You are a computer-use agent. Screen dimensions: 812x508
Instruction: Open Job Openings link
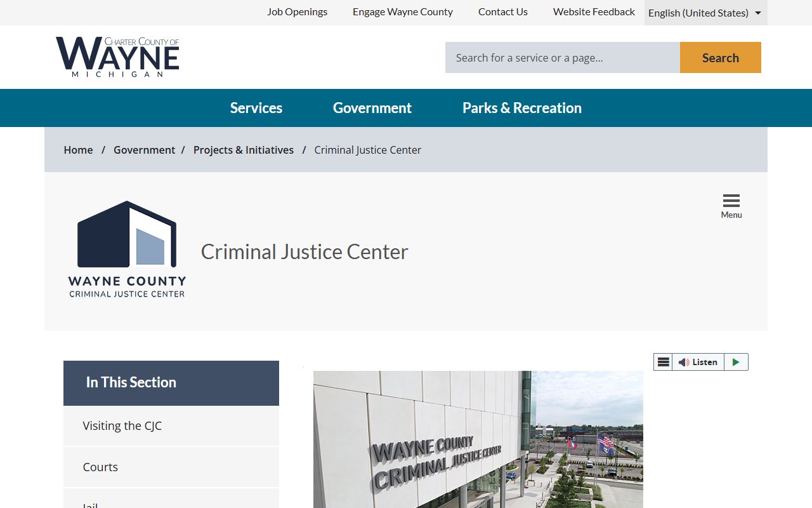point(297,11)
